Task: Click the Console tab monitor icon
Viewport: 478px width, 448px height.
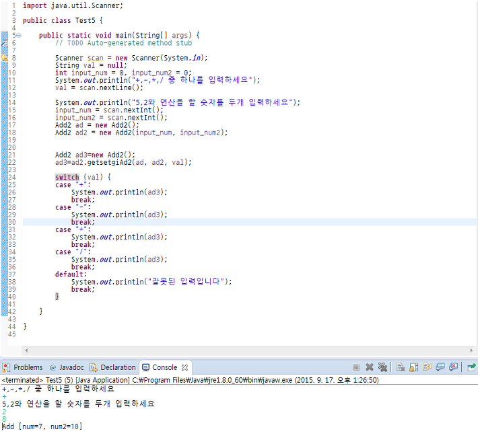Action: click(x=146, y=367)
